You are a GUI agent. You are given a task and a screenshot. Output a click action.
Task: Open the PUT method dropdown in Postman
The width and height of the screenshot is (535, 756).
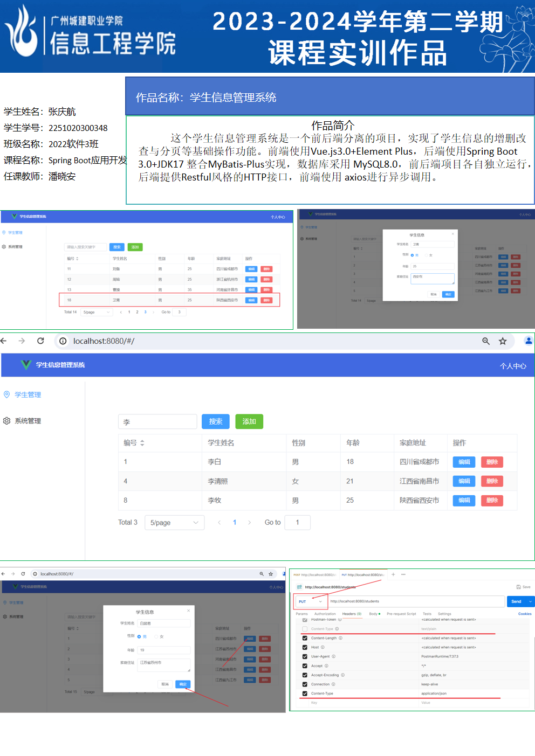[x=310, y=601]
